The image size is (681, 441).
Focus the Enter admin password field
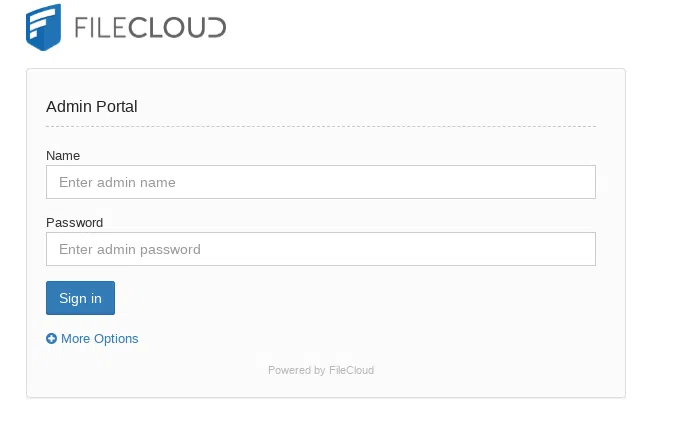[320, 249]
